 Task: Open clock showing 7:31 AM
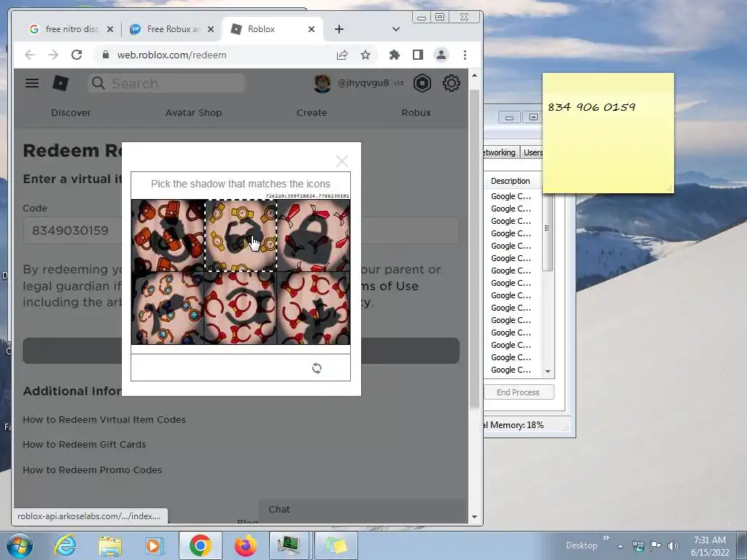[710, 540]
